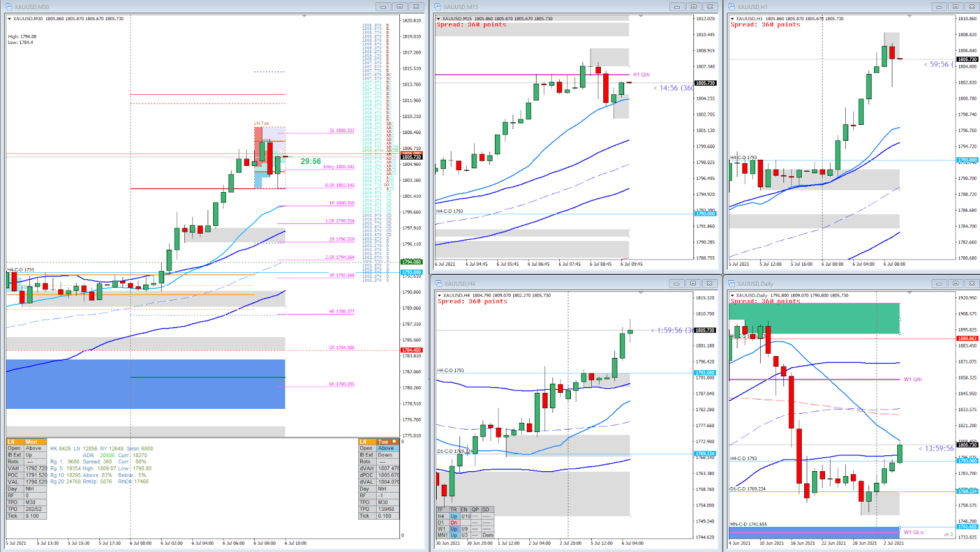
Task: Click the XAUUSD,H4 chart window icon
Action: [438, 283]
